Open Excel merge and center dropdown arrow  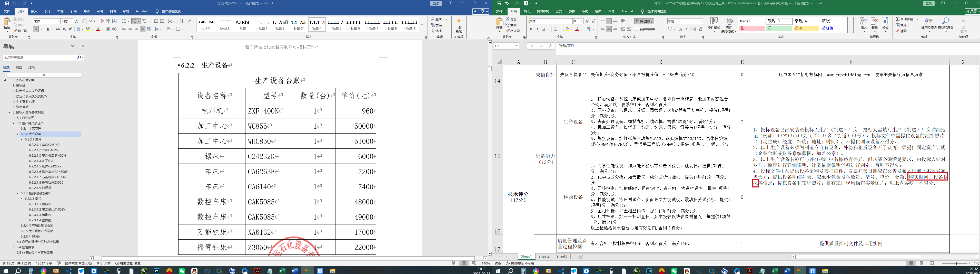660,29
